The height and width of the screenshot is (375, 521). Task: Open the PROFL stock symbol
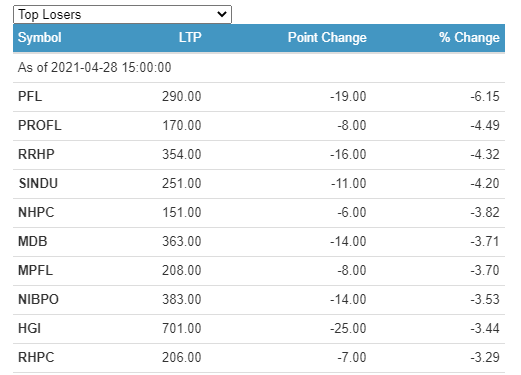pyautogui.click(x=40, y=126)
